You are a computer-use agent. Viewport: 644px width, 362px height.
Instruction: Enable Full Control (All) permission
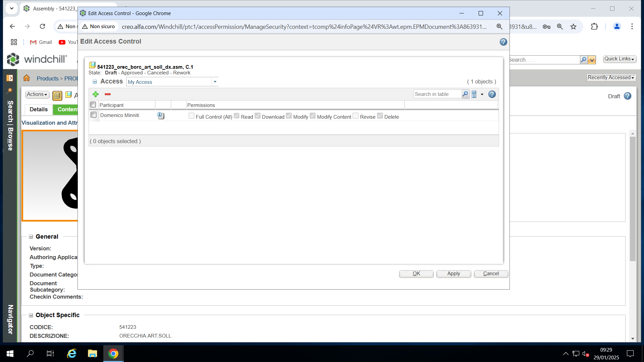[192, 116]
